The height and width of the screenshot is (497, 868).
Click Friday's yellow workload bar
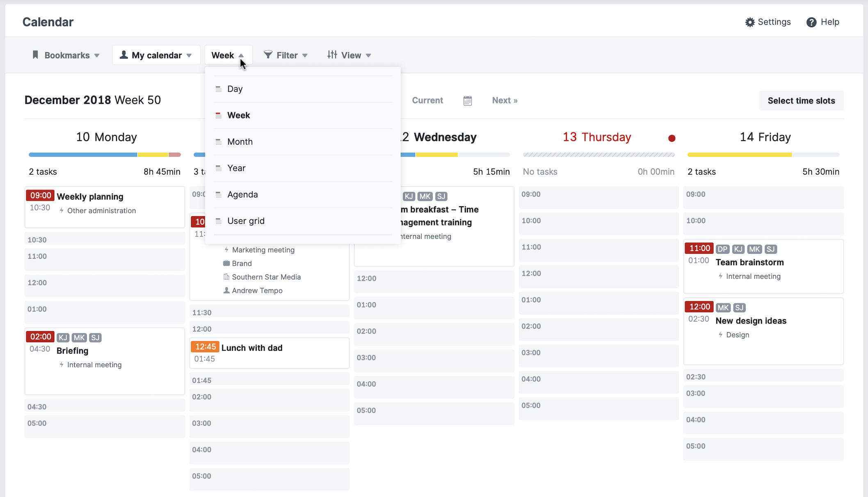click(x=740, y=155)
